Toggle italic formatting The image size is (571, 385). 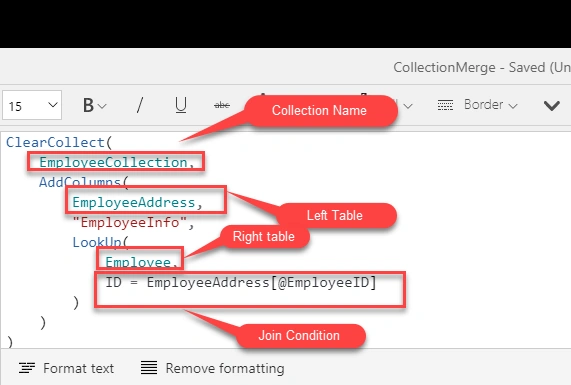pyautogui.click(x=140, y=105)
